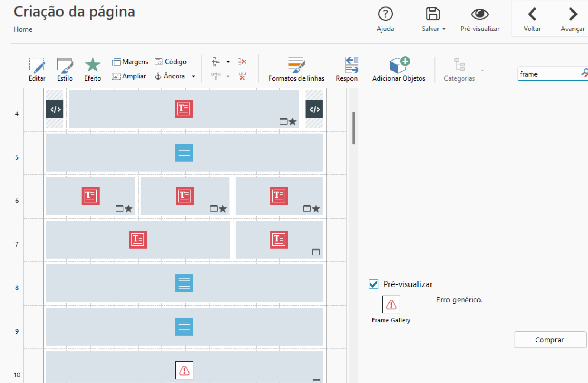The width and height of the screenshot is (588, 383).
Task: Select the Código toolbar option
Action: [x=171, y=62]
